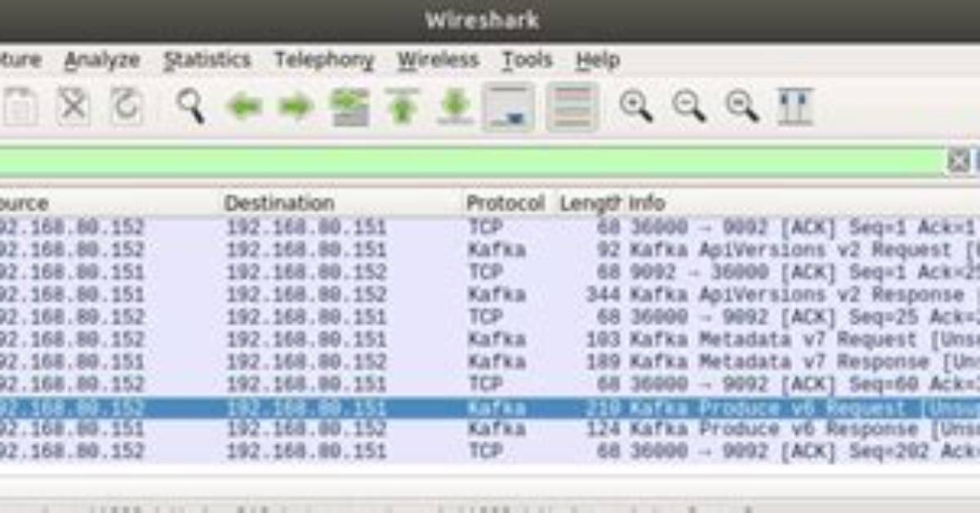Reset text to normal size

pos(742,107)
